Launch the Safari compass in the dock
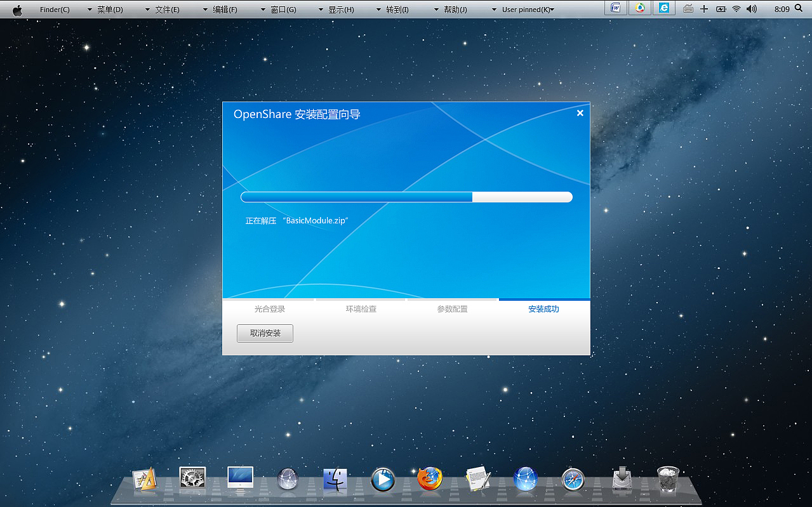The height and width of the screenshot is (507, 812). tap(573, 479)
